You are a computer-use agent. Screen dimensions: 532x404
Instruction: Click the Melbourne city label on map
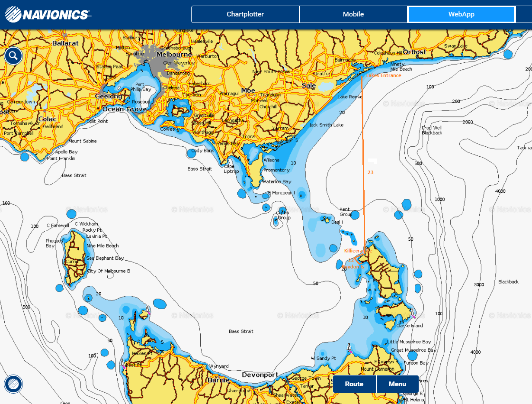(x=174, y=55)
